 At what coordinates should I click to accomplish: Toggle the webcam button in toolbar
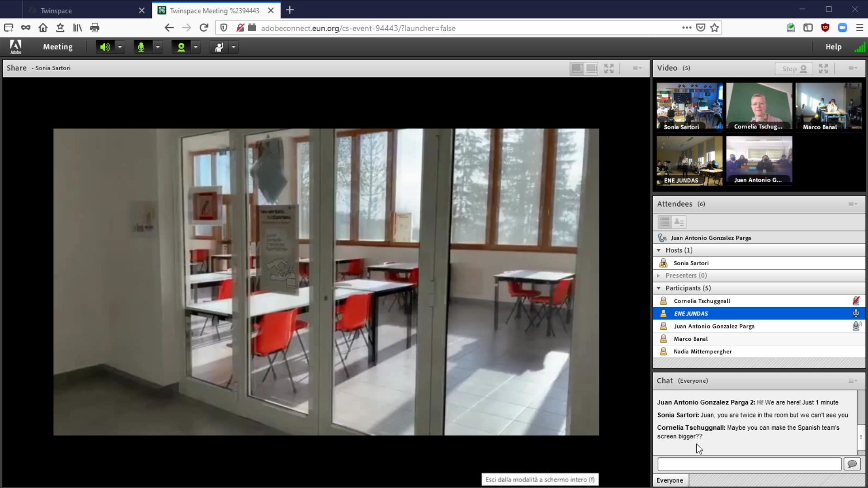pos(181,47)
